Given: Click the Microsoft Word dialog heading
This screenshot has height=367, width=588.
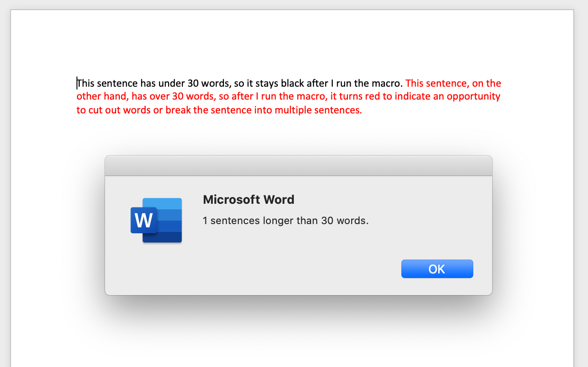Looking at the screenshot, I should click(x=248, y=200).
